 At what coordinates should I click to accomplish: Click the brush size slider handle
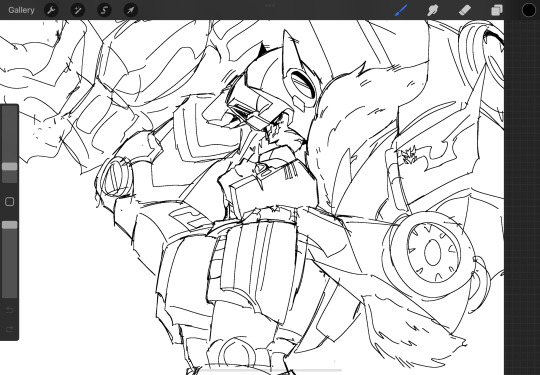(x=10, y=167)
